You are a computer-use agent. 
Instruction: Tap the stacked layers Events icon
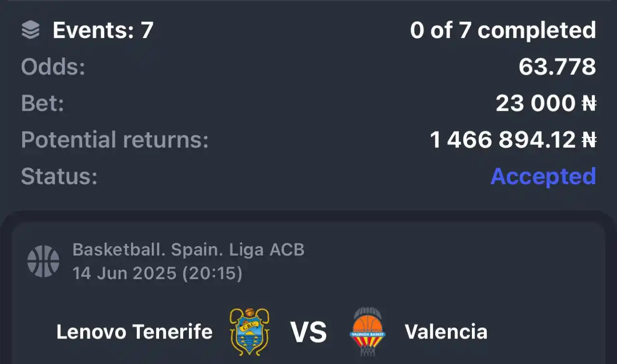(x=31, y=30)
